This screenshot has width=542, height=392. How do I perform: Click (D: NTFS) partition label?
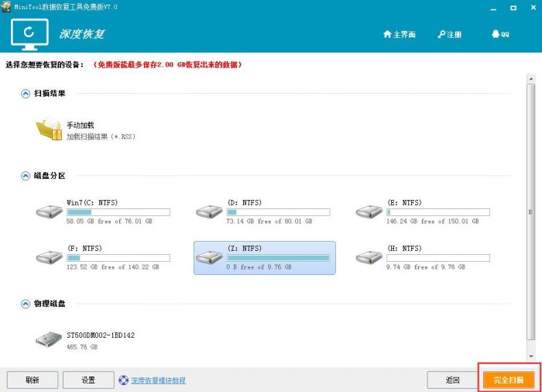click(x=245, y=202)
